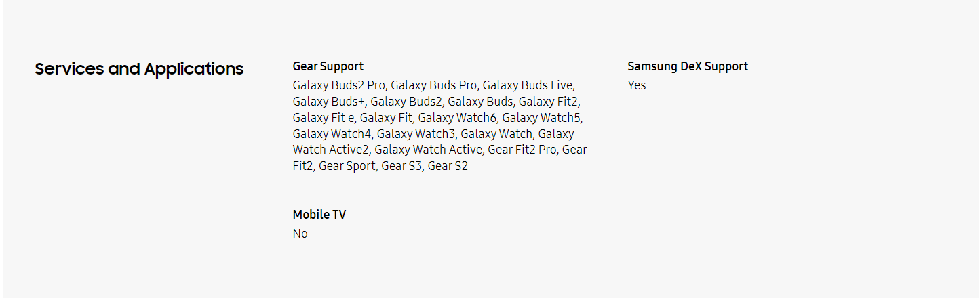Click the "Gear Support" spec label
The height and width of the screenshot is (298, 980).
[328, 66]
